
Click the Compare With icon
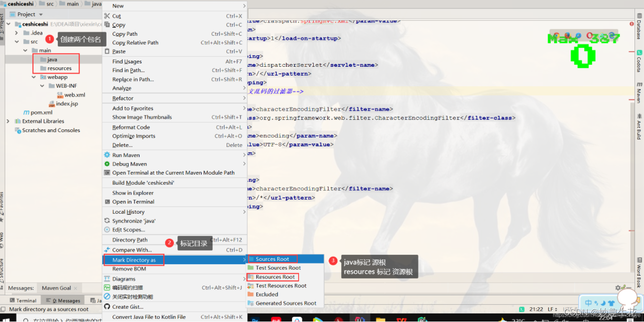107,249
